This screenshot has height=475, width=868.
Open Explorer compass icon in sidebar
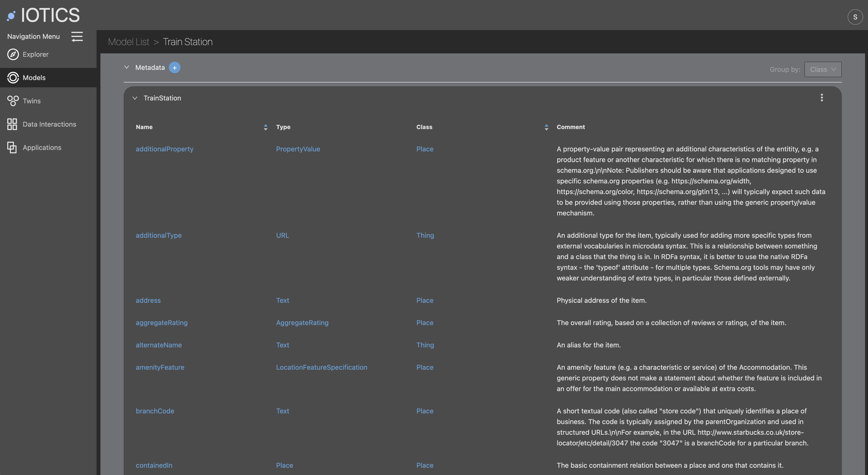(13, 54)
